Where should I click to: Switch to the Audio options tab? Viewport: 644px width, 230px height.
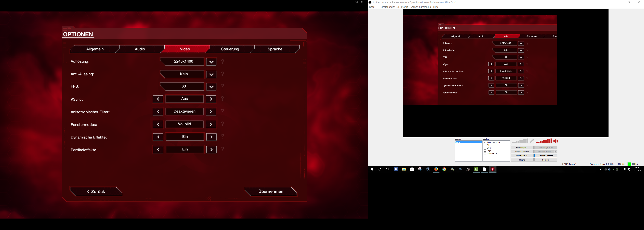tap(140, 49)
